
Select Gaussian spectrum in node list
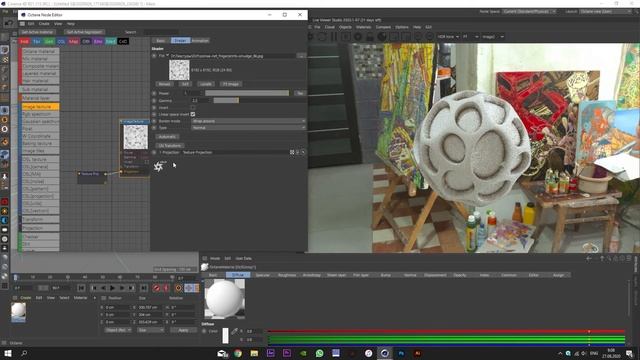tap(40, 122)
